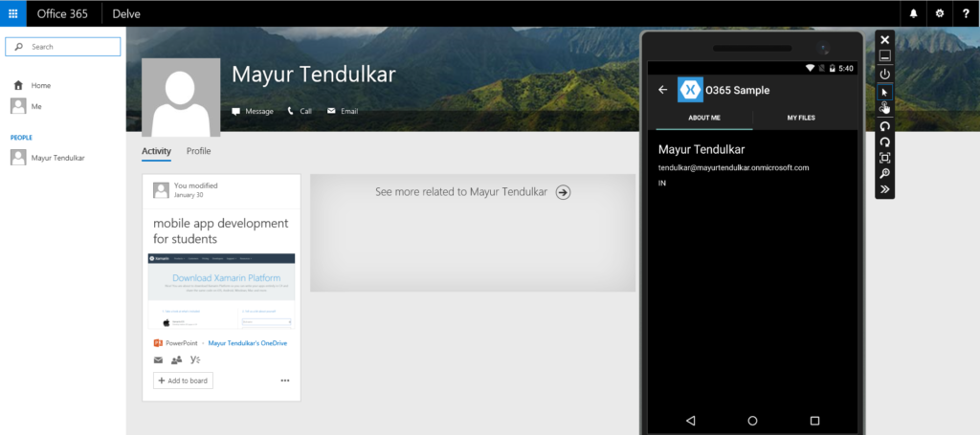Click the document preview thumbnail on the card
The height and width of the screenshot is (435, 980).
pyautogui.click(x=221, y=291)
